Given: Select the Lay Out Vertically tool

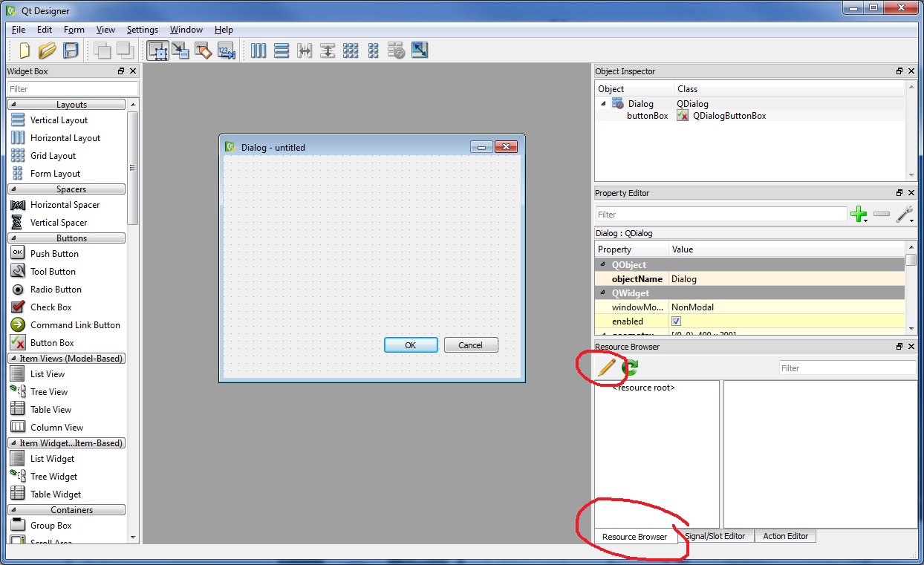Looking at the screenshot, I should [x=282, y=50].
